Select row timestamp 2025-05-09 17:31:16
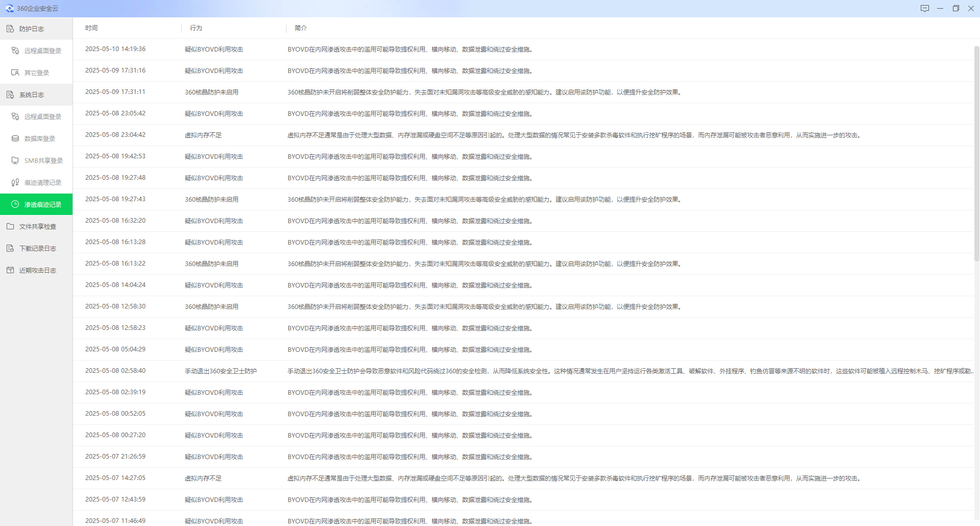Viewport: 980px width, 526px height. (115, 70)
